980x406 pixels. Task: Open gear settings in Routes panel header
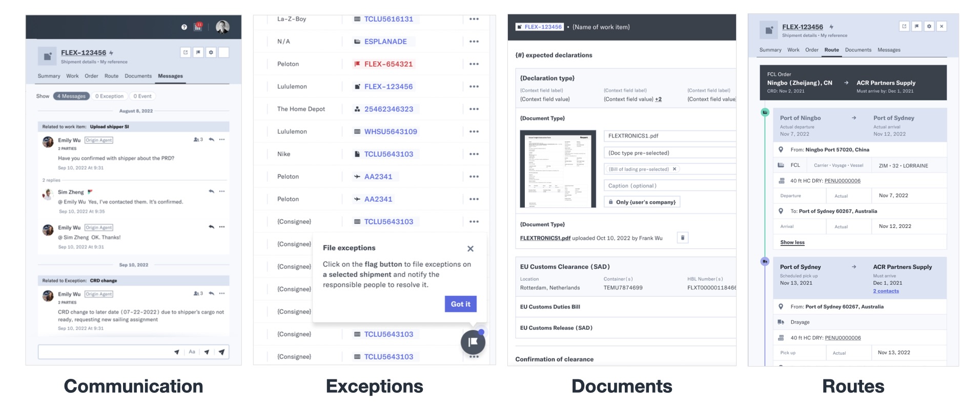tap(929, 26)
